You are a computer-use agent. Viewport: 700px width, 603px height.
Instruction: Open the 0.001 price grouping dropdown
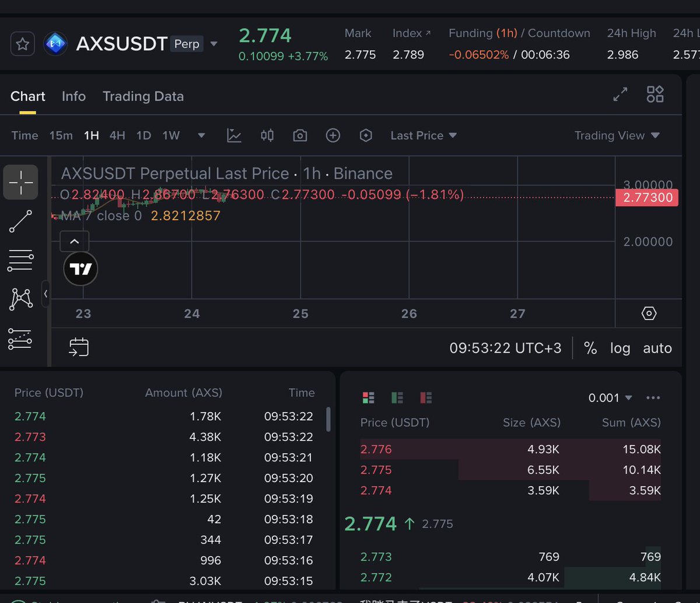click(x=610, y=398)
